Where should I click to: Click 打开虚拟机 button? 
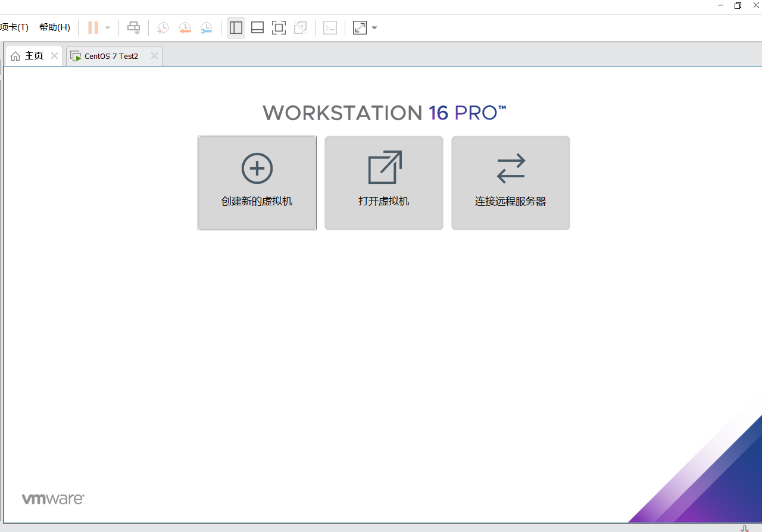384,183
